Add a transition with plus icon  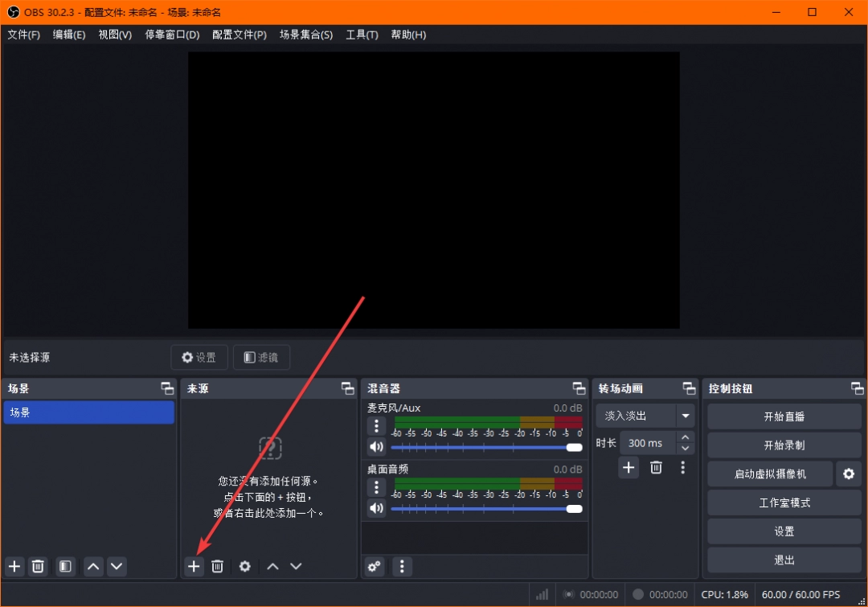tap(628, 467)
